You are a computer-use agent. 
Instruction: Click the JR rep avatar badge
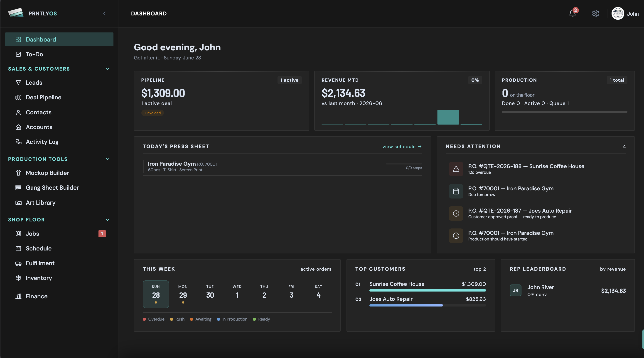(516, 290)
